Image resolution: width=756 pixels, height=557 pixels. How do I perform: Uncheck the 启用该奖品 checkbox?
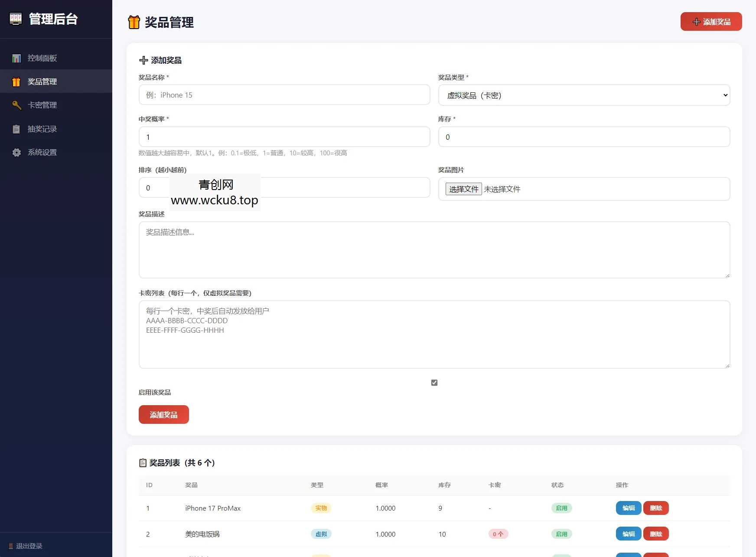(x=434, y=382)
